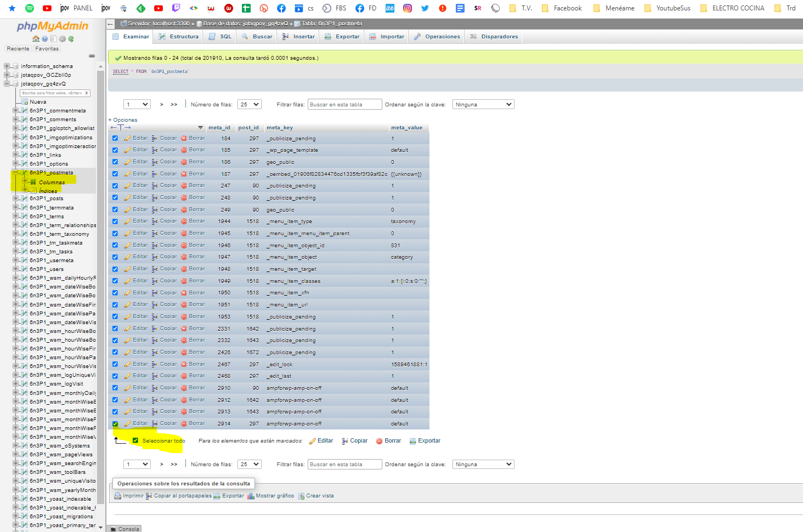Open the 6n3P1_posts table in the tree
Image resolution: width=803 pixels, height=532 pixels.
(47, 199)
